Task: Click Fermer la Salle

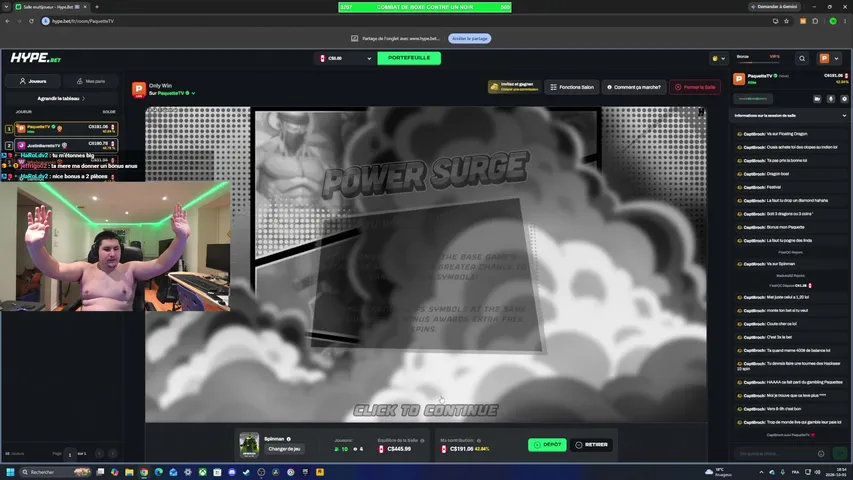Action: coord(695,87)
